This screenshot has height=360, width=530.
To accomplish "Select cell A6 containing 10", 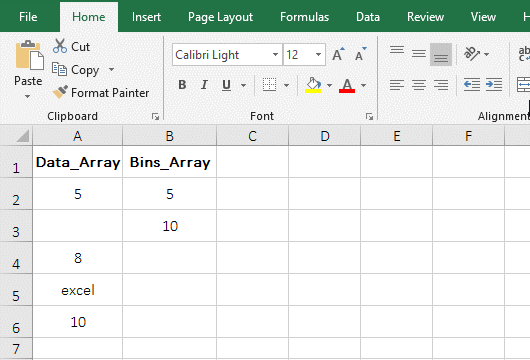I will coord(78,322).
